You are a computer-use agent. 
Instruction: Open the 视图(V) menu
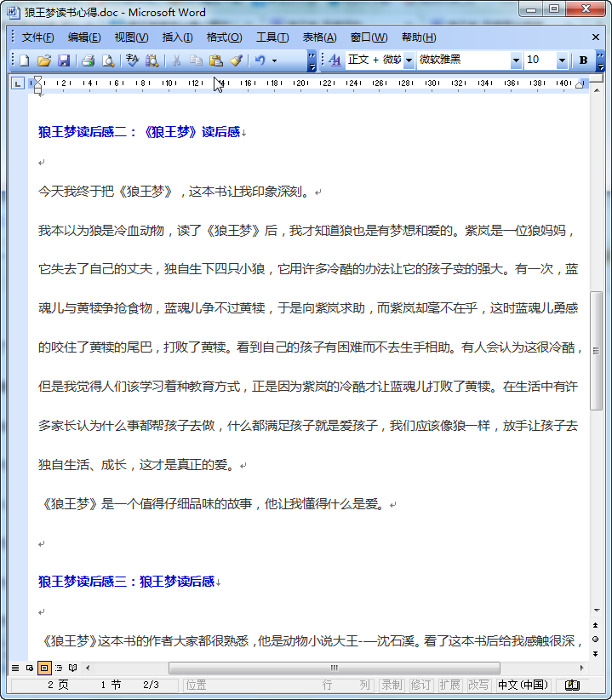(x=132, y=37)
